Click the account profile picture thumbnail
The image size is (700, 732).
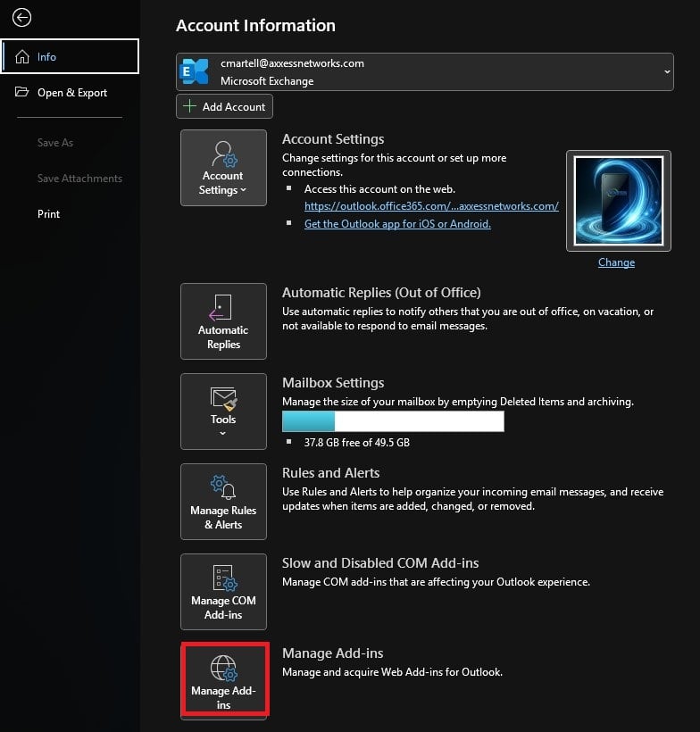[x=617, y=201]
